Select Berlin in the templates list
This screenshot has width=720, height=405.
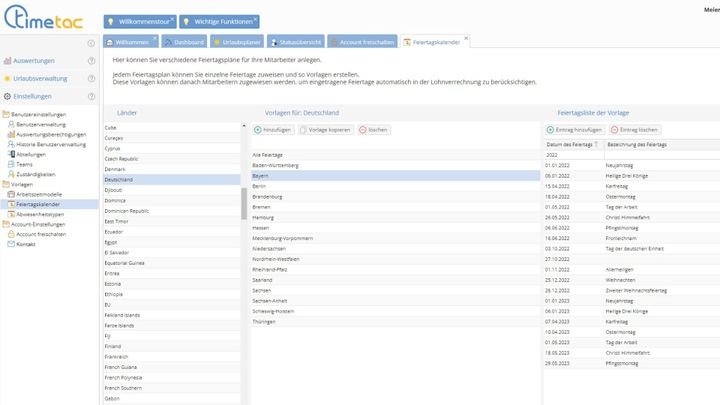click(x=259, y=186)
